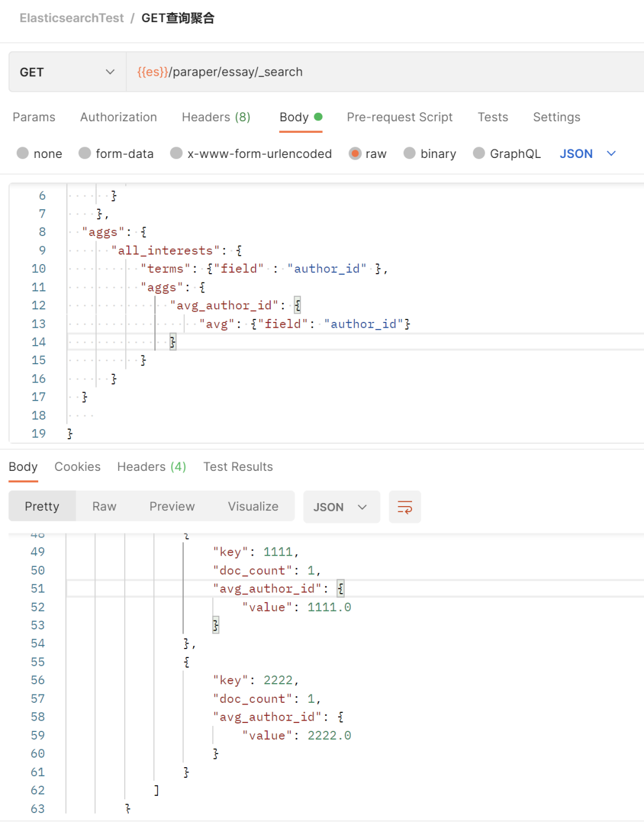Choose GraphQL body type

pos(479,153)
